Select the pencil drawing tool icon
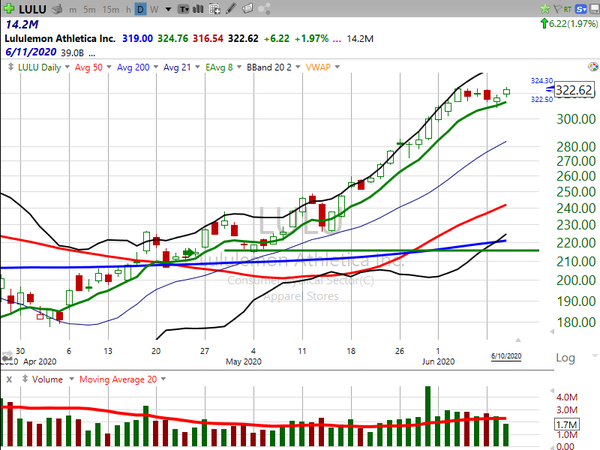 tap(232, 8)
